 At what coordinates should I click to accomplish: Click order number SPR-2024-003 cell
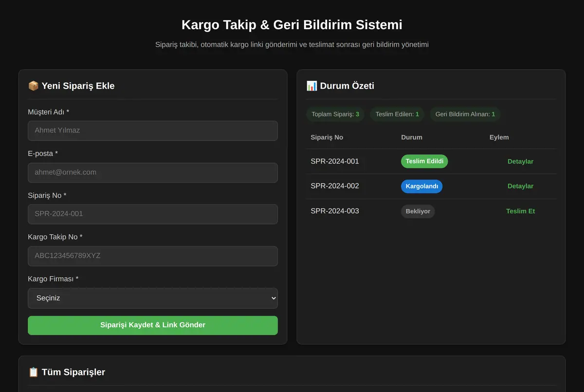pos(335,211)
